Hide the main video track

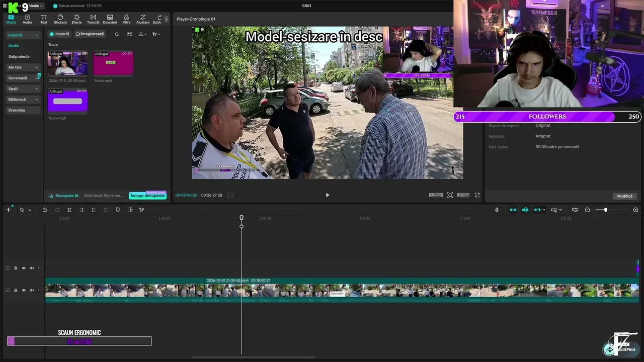point(24,290)
